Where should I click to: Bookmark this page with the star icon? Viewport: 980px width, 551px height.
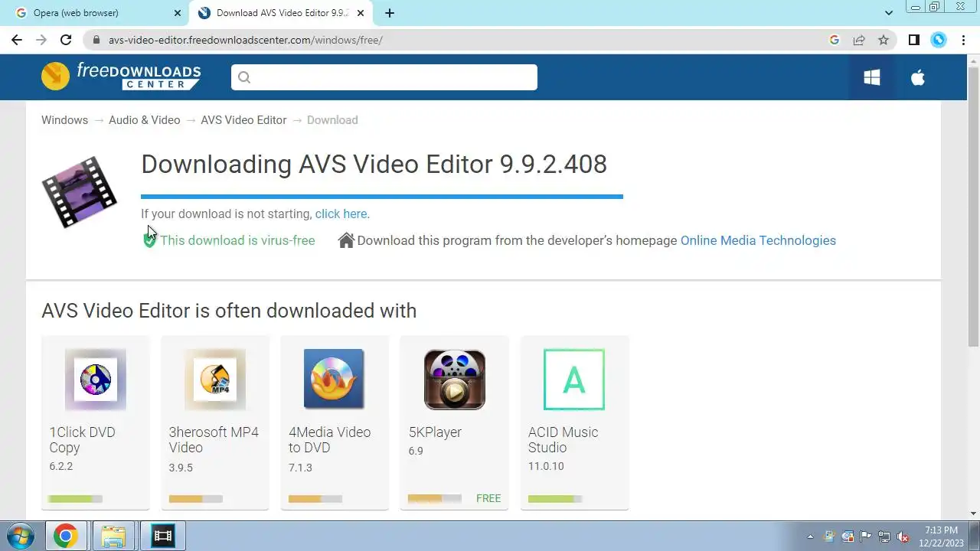click(x=884, y=40)
